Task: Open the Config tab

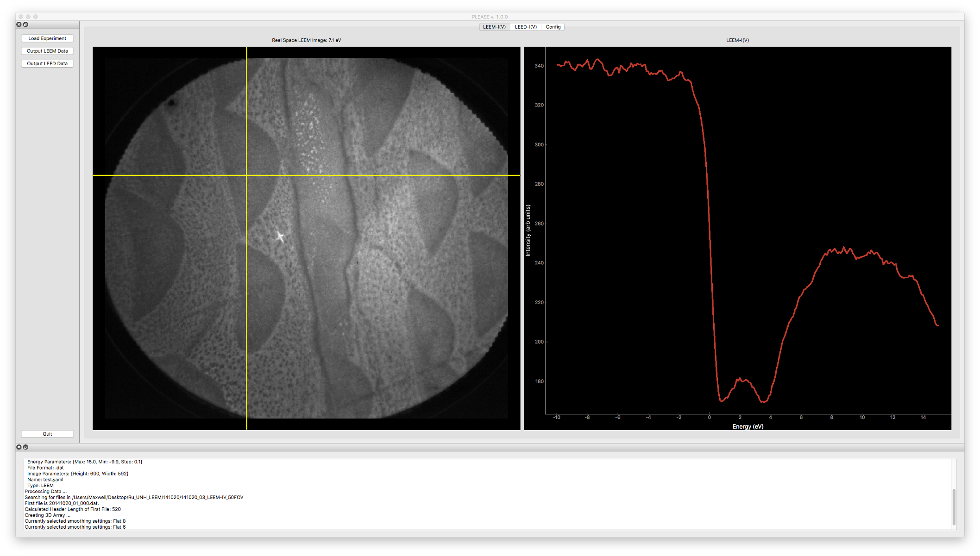Action: pos(553,27)
